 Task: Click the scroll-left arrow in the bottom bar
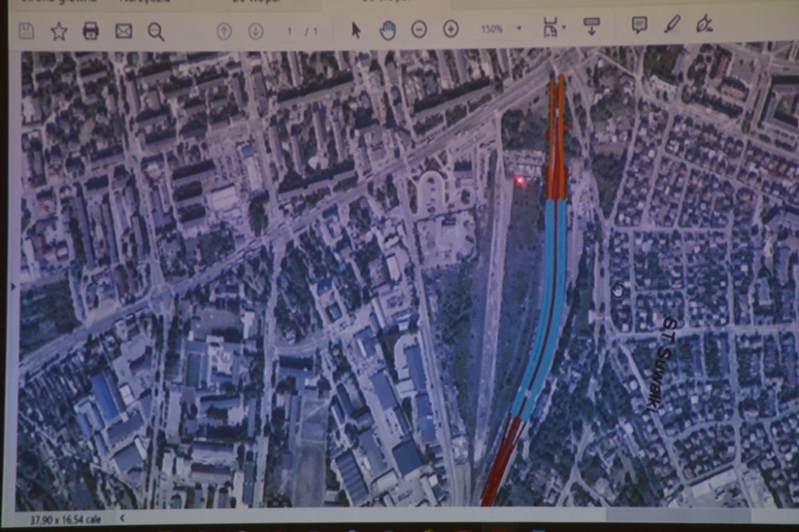[x=122, y=518]
